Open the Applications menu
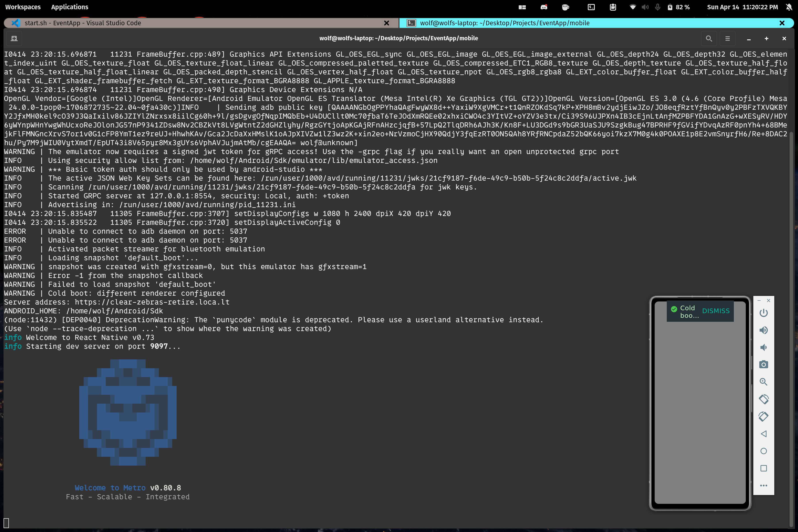The image size is (798, 532). (69, 7)
